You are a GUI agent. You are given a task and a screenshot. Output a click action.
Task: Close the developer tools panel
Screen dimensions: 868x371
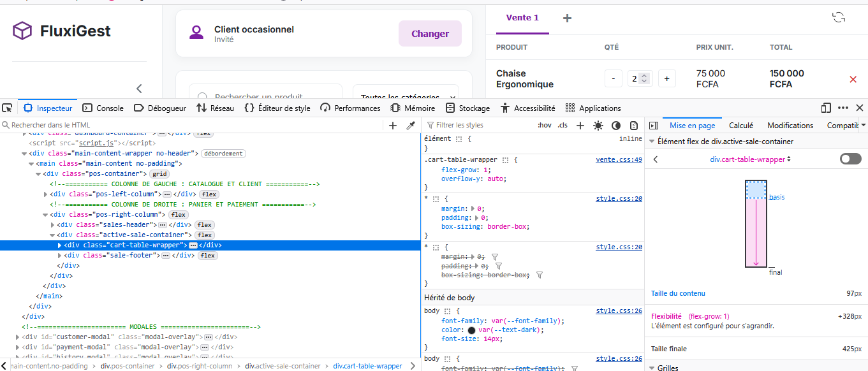(x=859, y=108)
